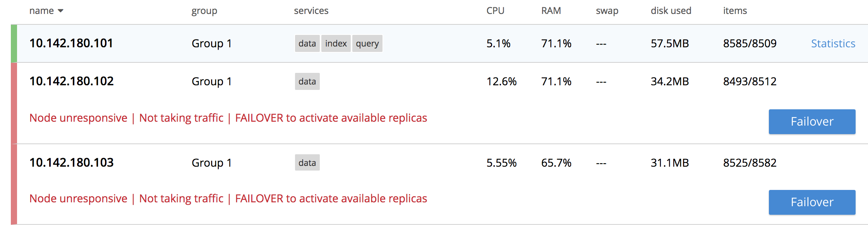Click the data tag on node 10.142.180.103
868x238 pixels.
click(307, 163)
